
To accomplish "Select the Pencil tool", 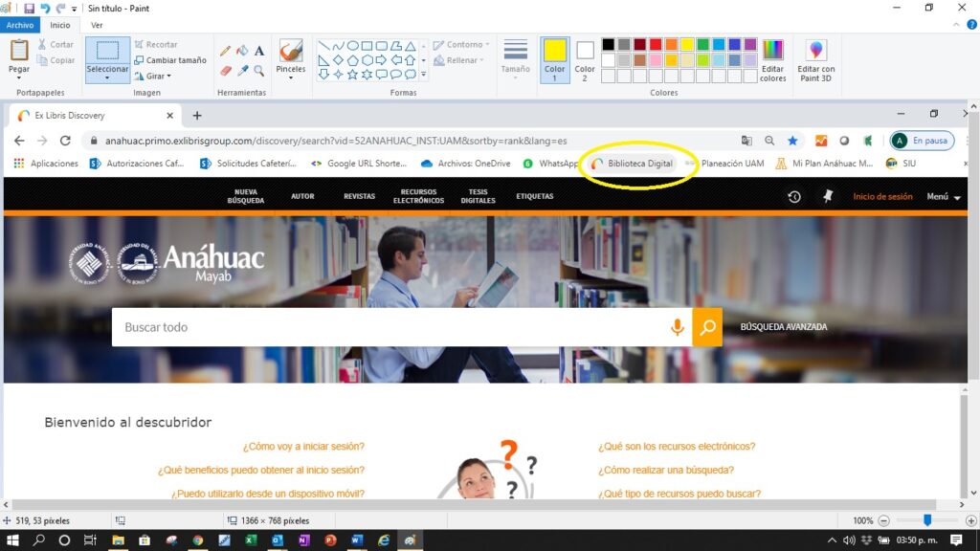I will click(x=226, y=51).
